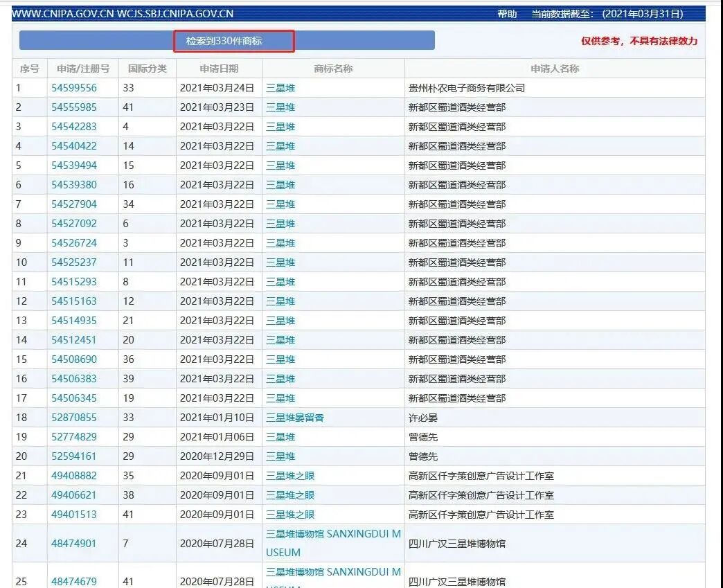The image size is (723, 588).
Task: Open registration number 54506345
Action: tap(74, 398)
